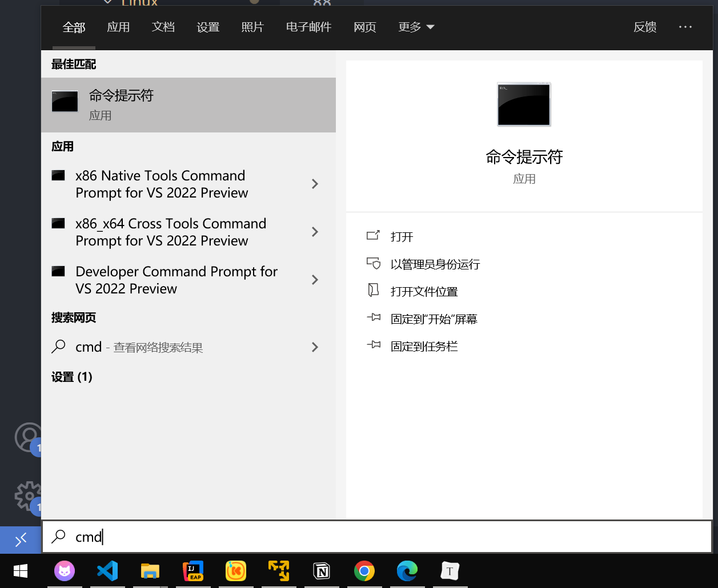This screenshot has width=718, height=588.
Task: Click the Visual Studio Code taskbar icon
Action: pyautogui.click(x=107, y=570)
